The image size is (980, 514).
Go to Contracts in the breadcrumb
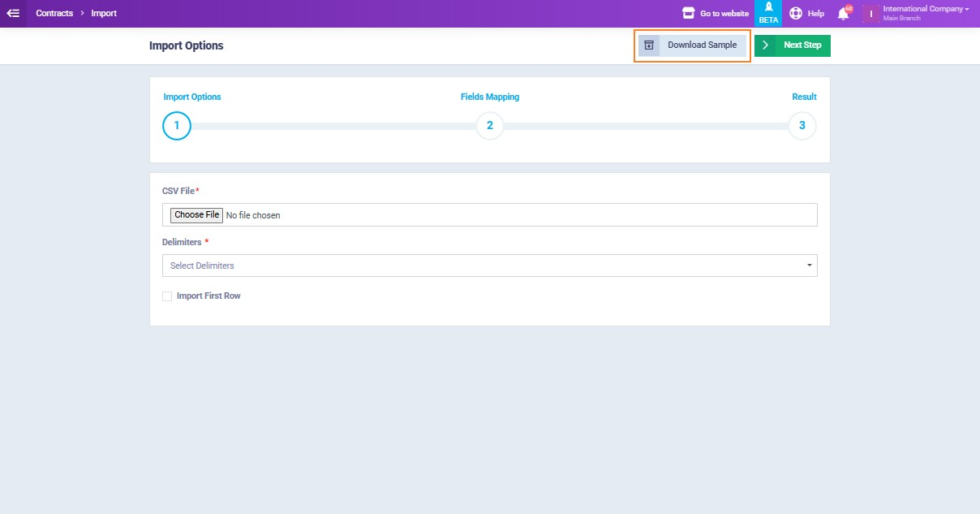(x=54, y=13)
